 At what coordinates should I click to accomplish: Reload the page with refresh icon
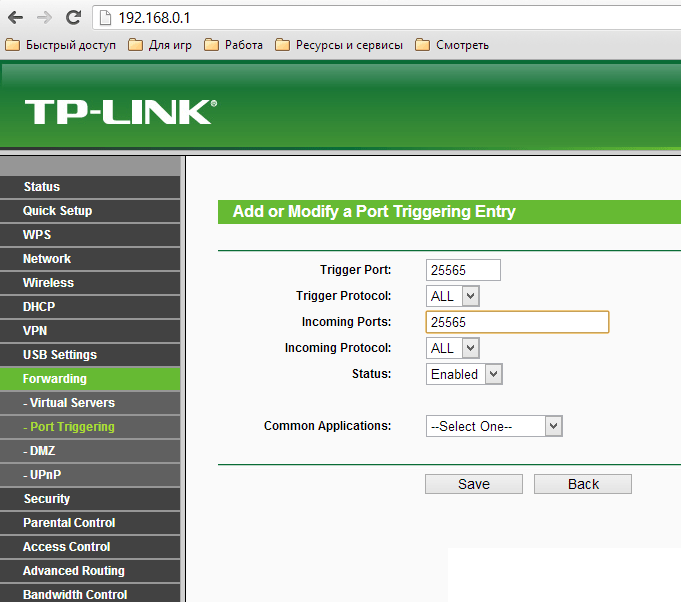pyautogui.click(x=73, y=18)
